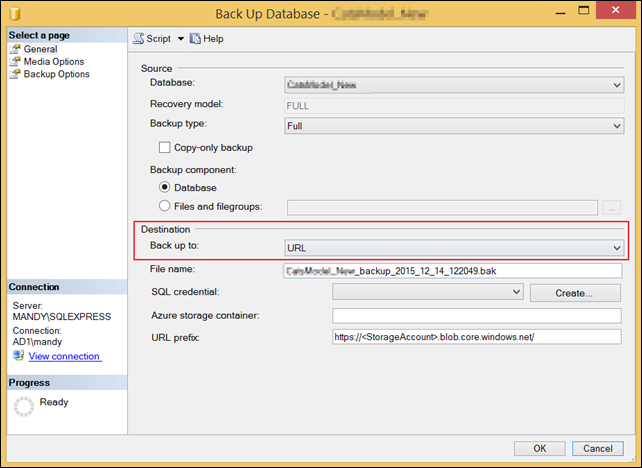Click the Ready progress spinner icon
This screenshot has height=468, width=642.
pyautogui.click(x=21, y=408)
